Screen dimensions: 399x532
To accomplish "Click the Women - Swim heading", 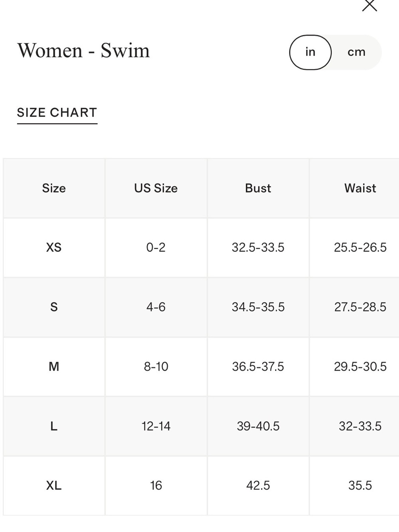I will click(x=83, y=51).
